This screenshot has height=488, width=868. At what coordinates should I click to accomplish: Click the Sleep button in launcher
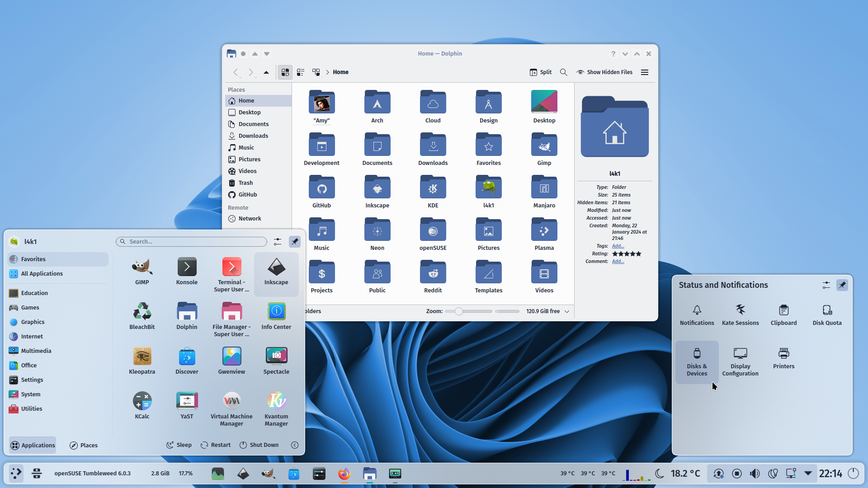[x=179, y=445]
